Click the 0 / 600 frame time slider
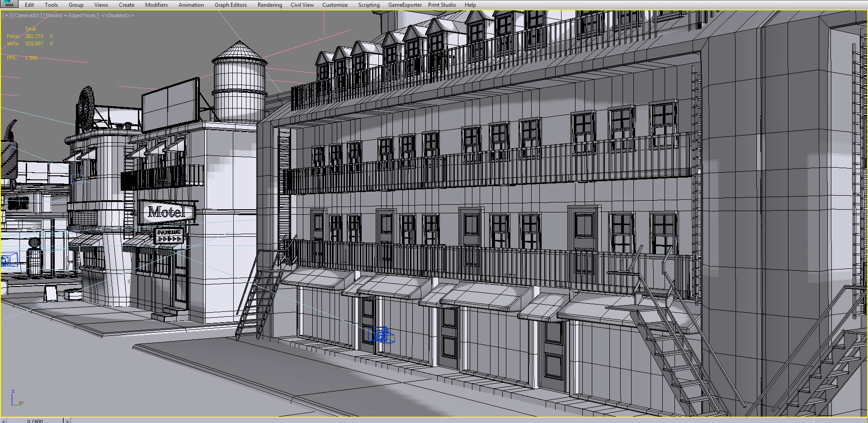The width and height of the screenshot is (868, 423). coord(36,420)
